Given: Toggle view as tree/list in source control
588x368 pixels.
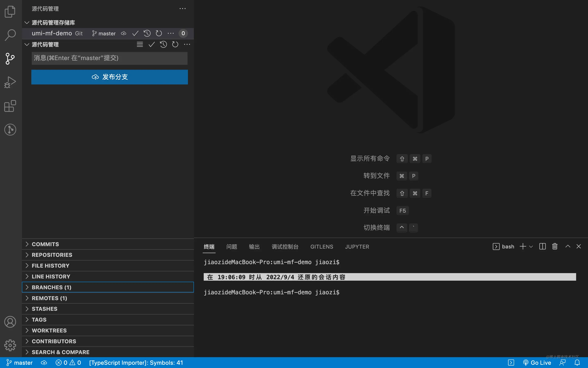Looking at the screenshot, I should point(140,44).
